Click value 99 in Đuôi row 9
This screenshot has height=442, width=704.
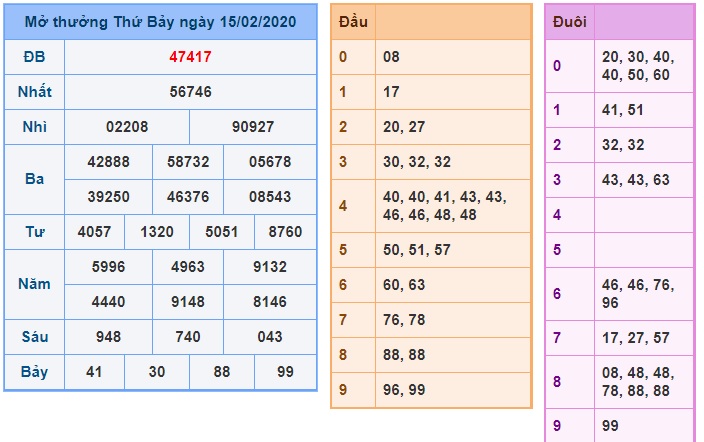(610, 425)
